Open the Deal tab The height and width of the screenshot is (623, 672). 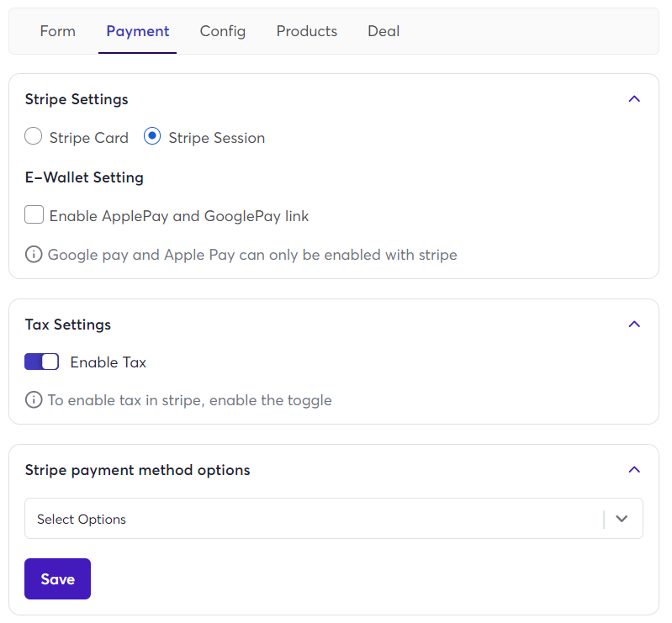[x=384, y=31]
